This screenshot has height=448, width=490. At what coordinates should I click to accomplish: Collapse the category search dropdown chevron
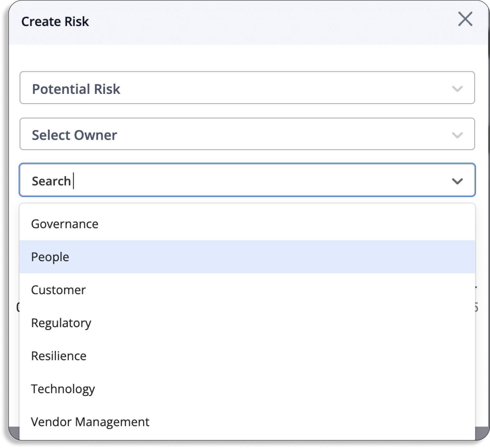click(x=457, y=181)
